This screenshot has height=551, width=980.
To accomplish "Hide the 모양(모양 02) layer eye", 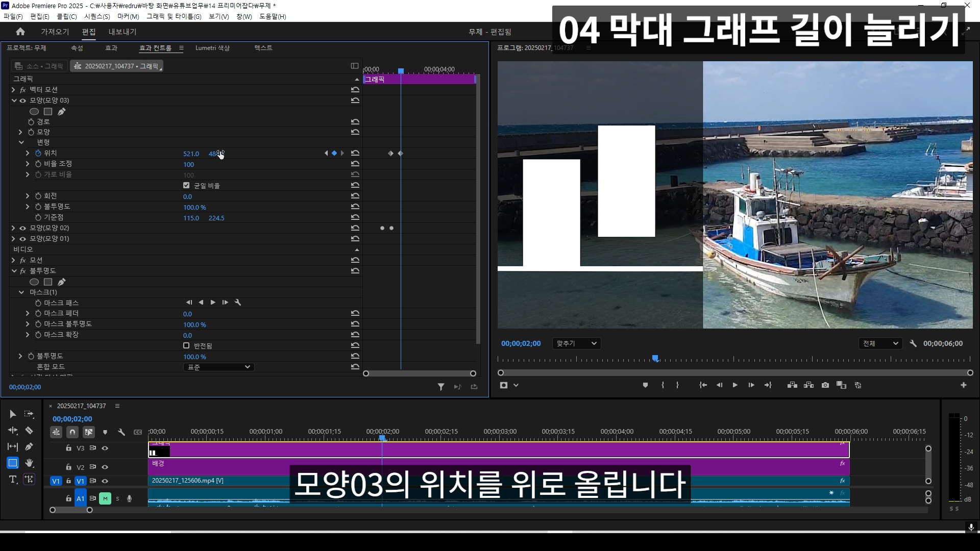I will tap(22, 228).
